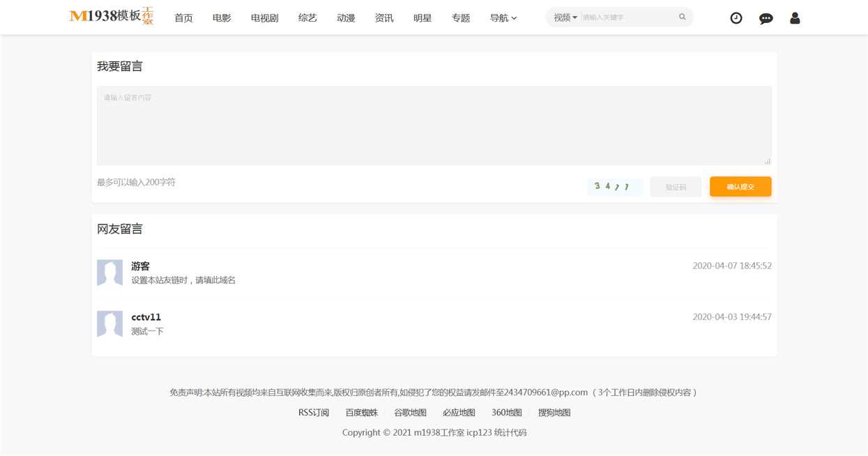
Task: Expand the 导航 menu
Action: (x=503, y=18)
